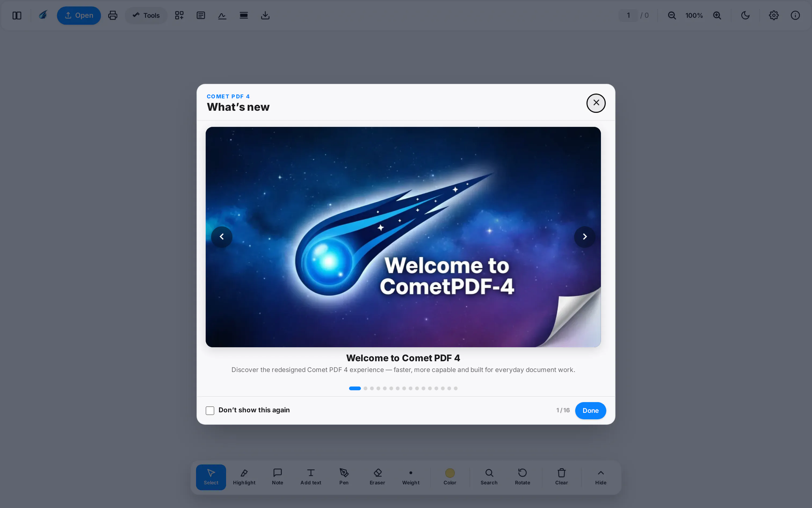Hide the bottom toolbar with Hide chevron

point(601,477)
